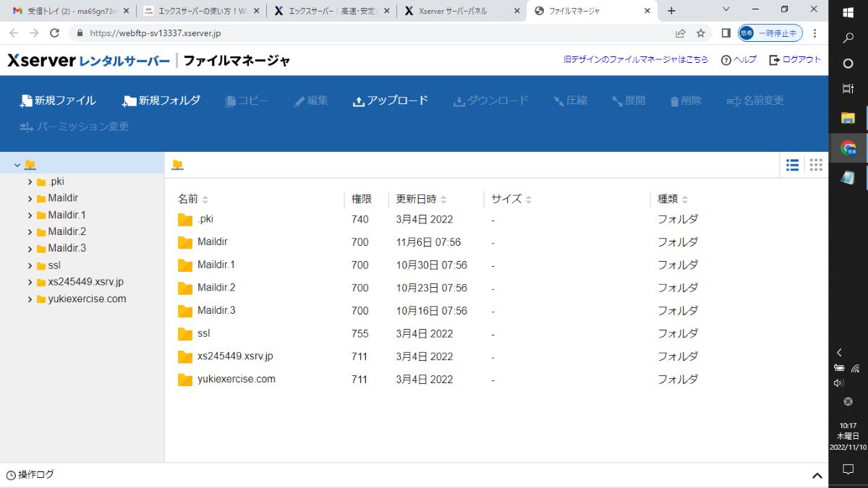This screenshot has height=488, width=868.
Task: Open the ヘルプ (help) link
Action: (739, 60)
